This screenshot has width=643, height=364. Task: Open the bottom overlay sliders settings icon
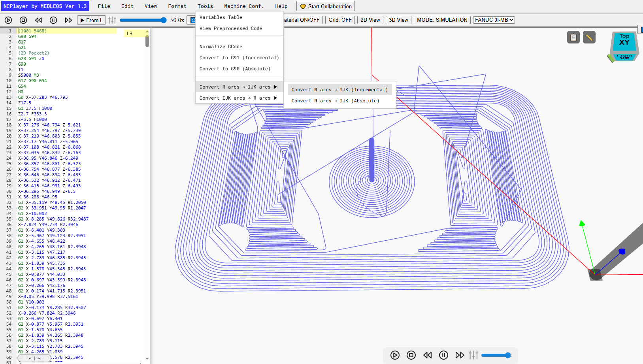(x=473, y=355)
